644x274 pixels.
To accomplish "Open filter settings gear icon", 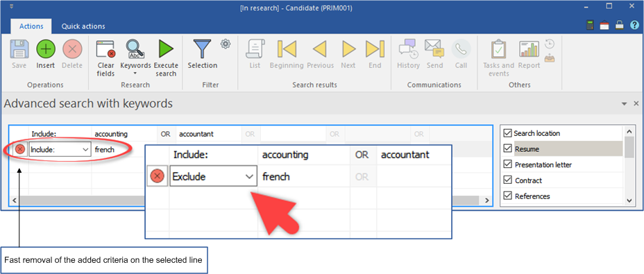I will pos(226,44).
